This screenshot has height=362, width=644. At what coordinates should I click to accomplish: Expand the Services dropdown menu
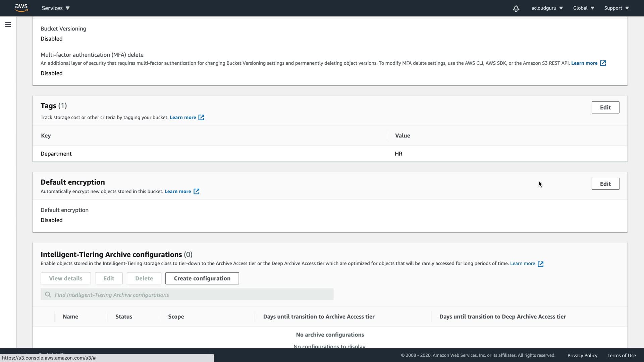pyautogui.click(x=56, y=8)
